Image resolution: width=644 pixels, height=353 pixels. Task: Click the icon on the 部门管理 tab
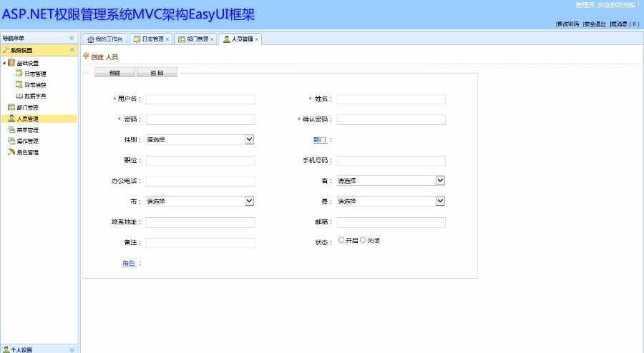point(182,39)
